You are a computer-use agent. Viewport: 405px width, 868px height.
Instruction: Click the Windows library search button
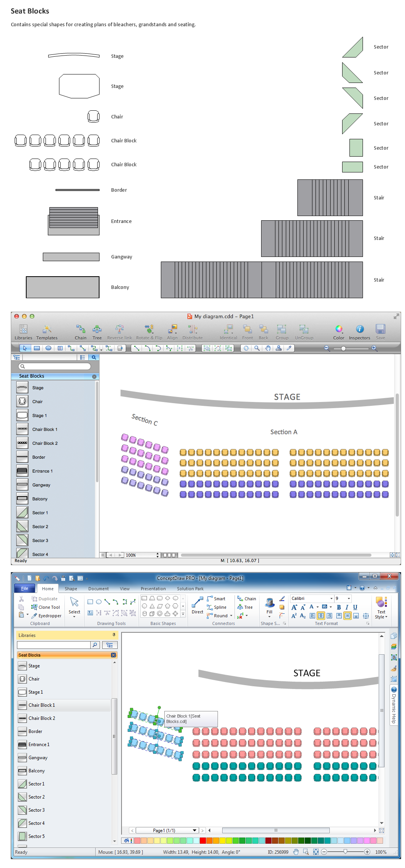click(x=95, y=645)
